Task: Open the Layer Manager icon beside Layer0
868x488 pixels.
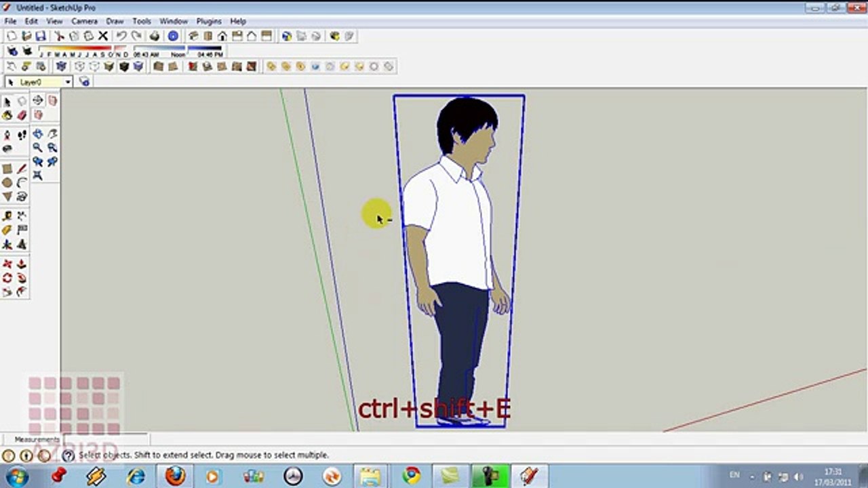Action: (x=84, y=82)
